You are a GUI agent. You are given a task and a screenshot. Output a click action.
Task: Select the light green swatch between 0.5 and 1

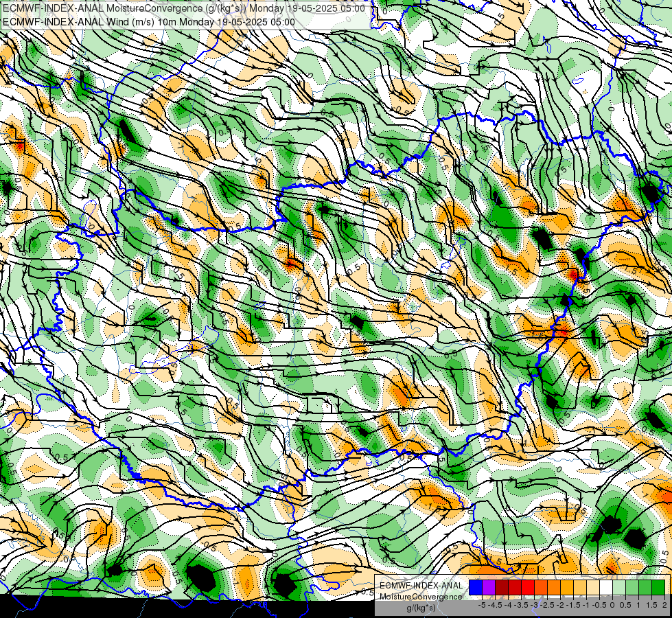point(632,588)
